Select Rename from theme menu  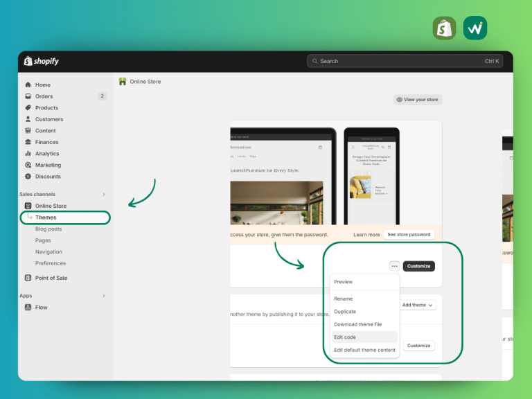[344, 299]
